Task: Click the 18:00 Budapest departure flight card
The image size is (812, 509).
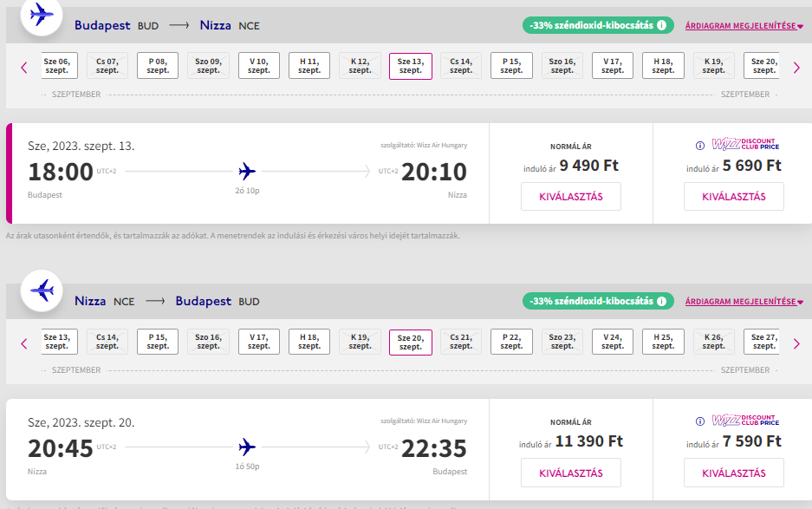Action: pyautogui.click(x=247, y=173)
